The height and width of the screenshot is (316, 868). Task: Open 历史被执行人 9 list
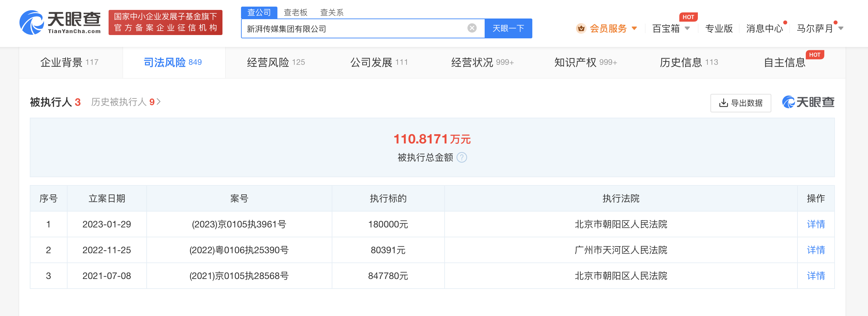[125, 102]
